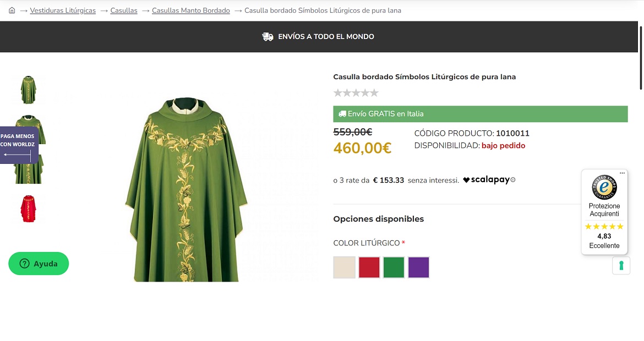
Task: Select the red liturgical color swatch
Action: pyautogui.click(x=369, y=267)
